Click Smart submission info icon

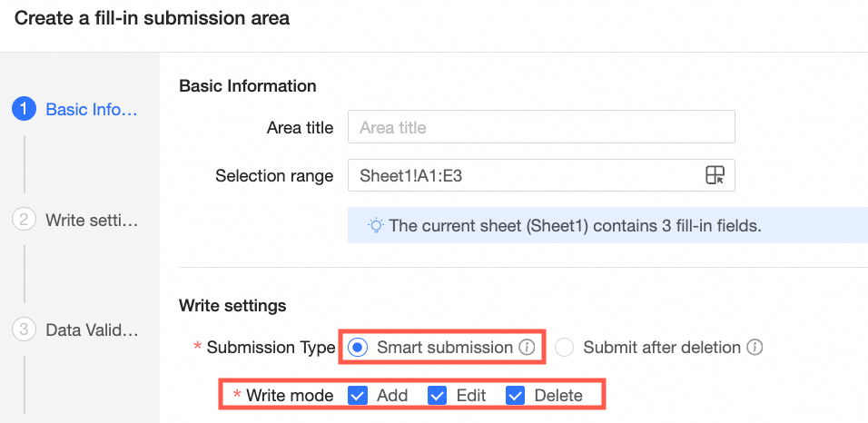pos(526,348)
